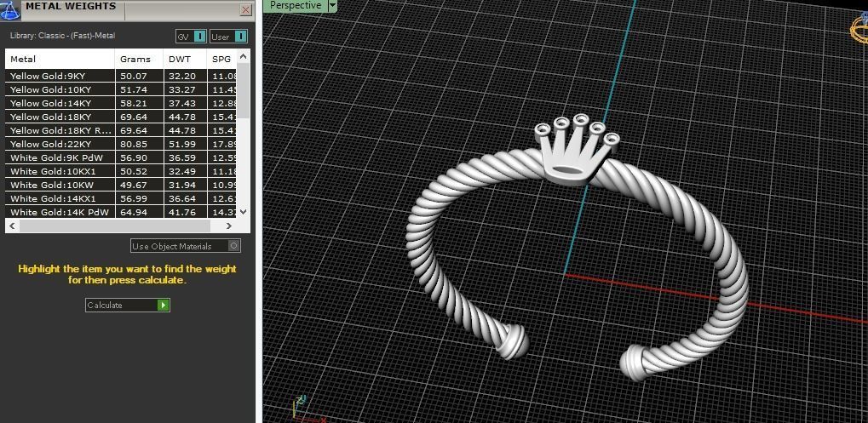
Task: Select Yellow Gold:9KY row
Action: coord(121,76)
